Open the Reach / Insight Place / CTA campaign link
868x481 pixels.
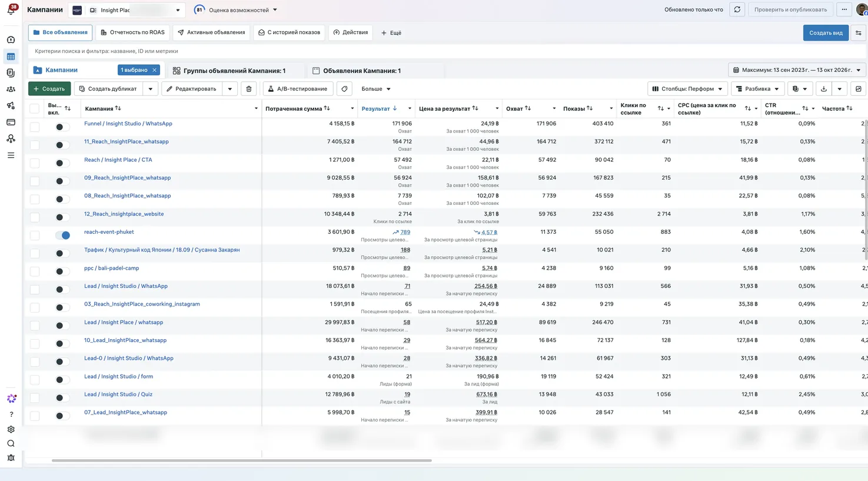[118, 160]
